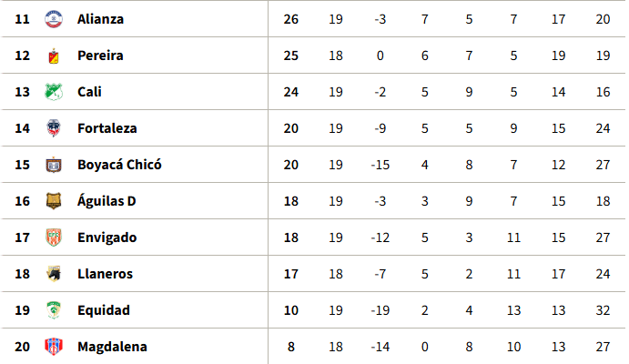Open the Fortaleza team page

pyautogui.click(x=107, y=128)
